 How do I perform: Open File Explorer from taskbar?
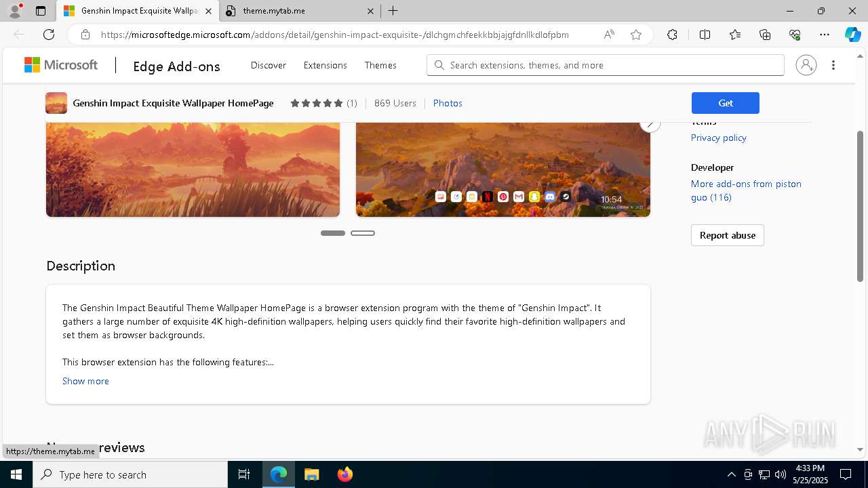coord(311,474)
